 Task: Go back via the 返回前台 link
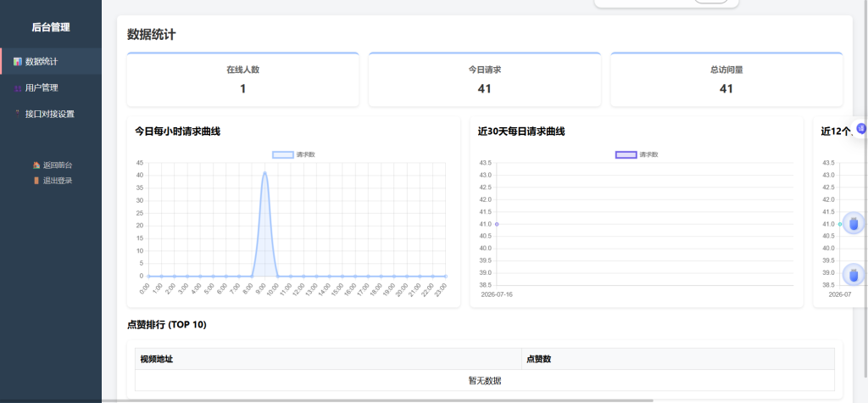click(x=53, y=165)
